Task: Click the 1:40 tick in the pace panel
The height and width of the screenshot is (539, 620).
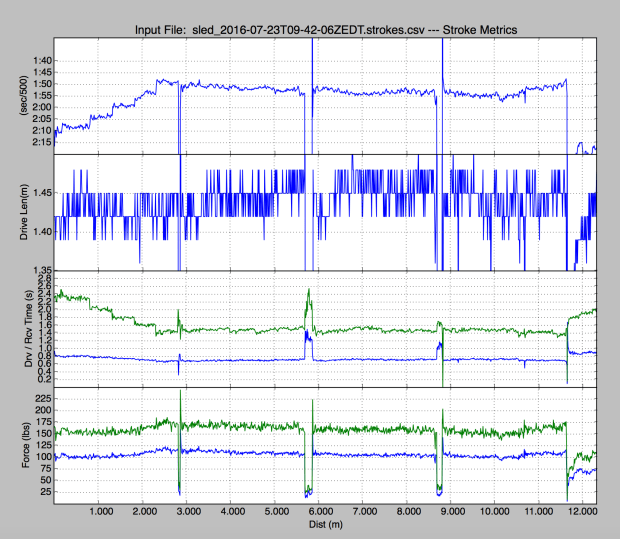Action: point(40,61)
